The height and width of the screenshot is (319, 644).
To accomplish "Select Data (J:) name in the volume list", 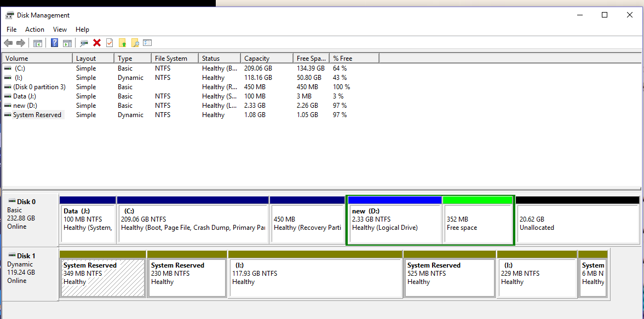I will pyautogui.click(x=25, y=96).
